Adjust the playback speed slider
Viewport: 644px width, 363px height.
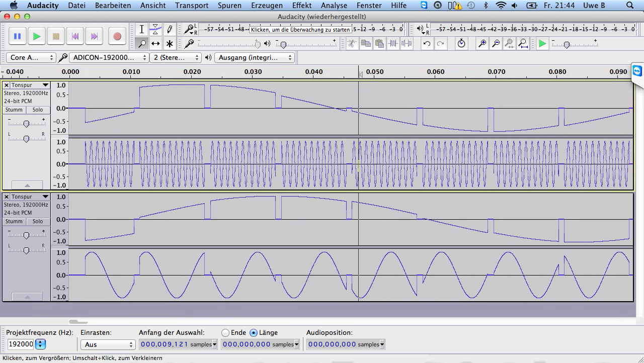(574, 44)
